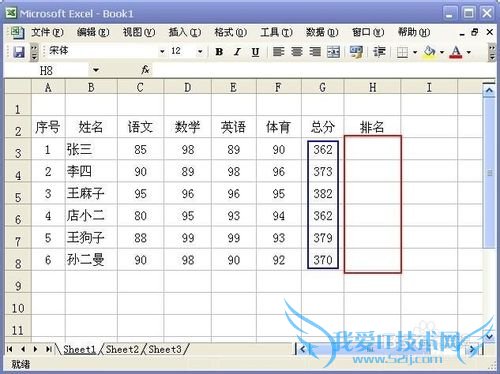Click the fx insert function button

pos(145,70)
